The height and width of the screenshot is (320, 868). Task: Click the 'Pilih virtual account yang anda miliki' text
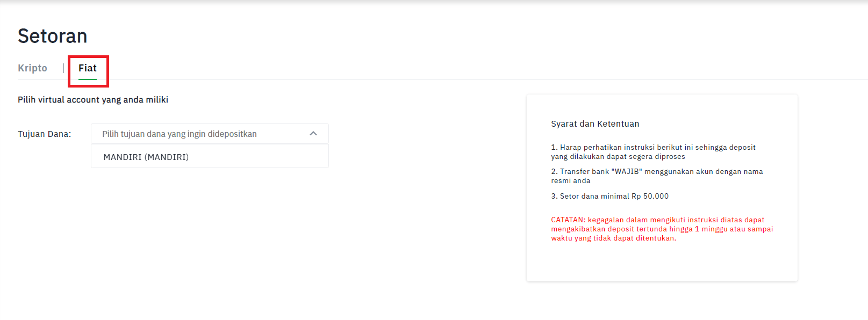point(93,100)
